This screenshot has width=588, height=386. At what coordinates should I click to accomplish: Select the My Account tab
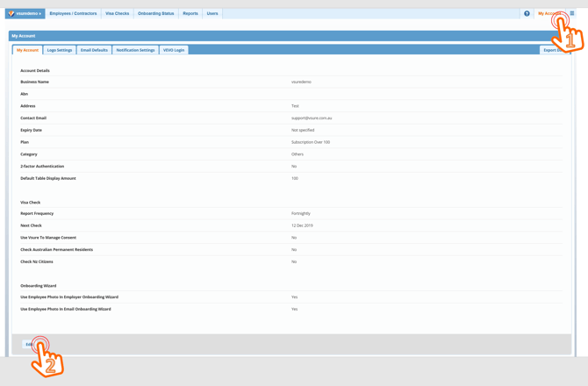point(28,50)
